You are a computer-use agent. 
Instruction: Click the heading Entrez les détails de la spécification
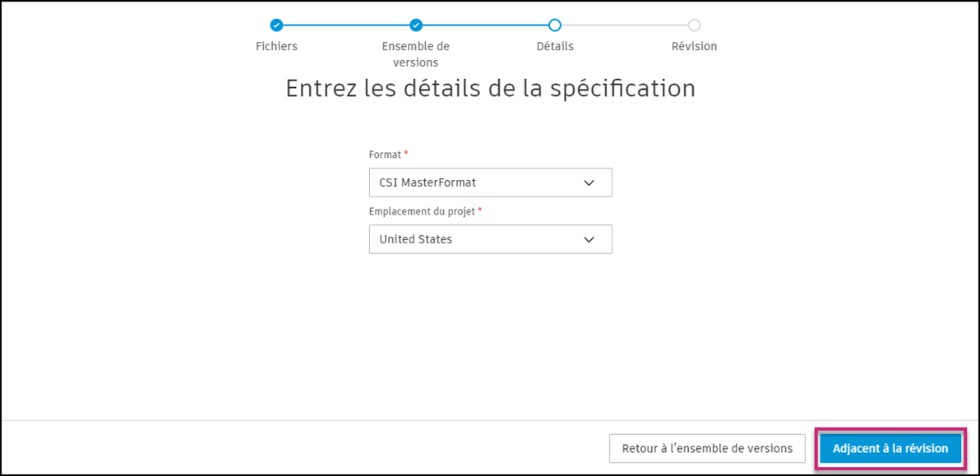pos(490,88)
